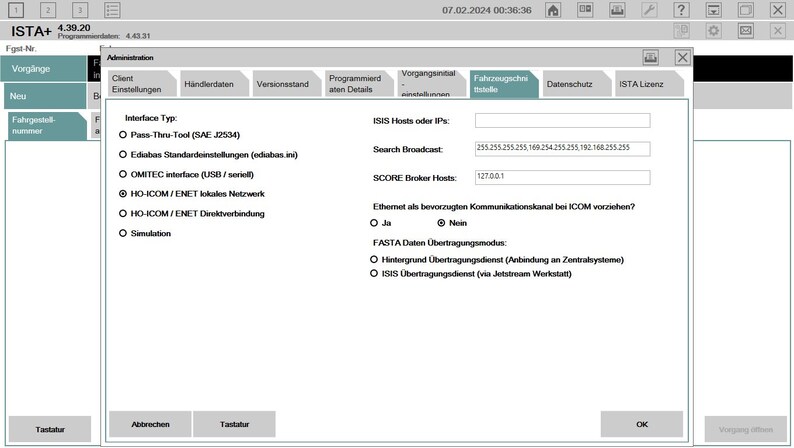The image size is (794, 448).
Task: Click the printer icon in the top toolbar
Action: pyautogui.click(x=617, y=10)
